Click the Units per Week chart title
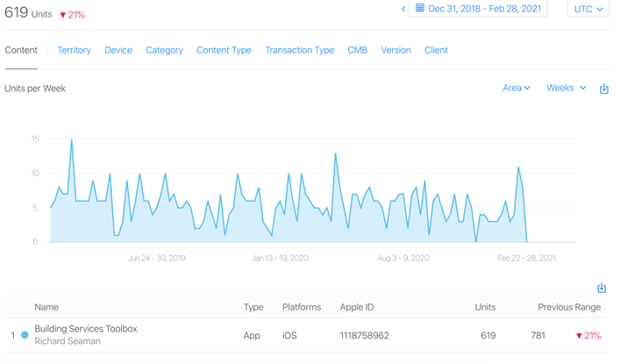The width and height of the screenshot is (620, 364). coord(35,89)
